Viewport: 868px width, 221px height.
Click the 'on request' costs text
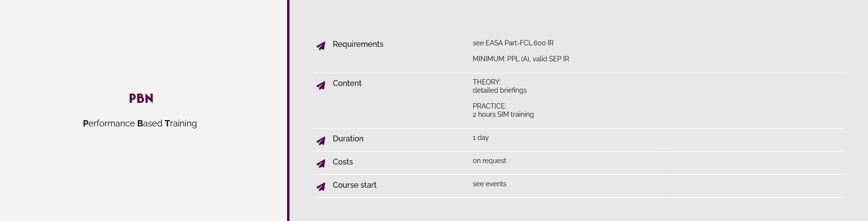pyautogui.click(x=489, y=161)
